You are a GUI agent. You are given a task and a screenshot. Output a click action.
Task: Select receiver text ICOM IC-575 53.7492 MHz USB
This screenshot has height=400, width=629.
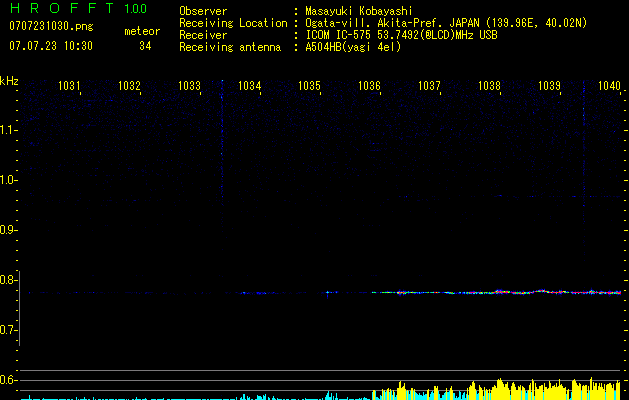tap(401, 35)
